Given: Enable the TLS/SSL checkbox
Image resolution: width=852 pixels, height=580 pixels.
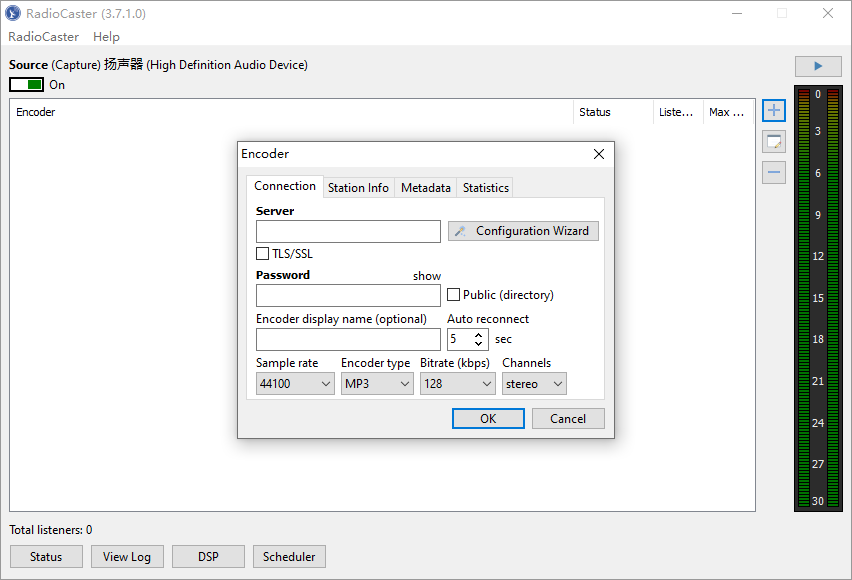Looking at the screenshot, I should (262, 254).
